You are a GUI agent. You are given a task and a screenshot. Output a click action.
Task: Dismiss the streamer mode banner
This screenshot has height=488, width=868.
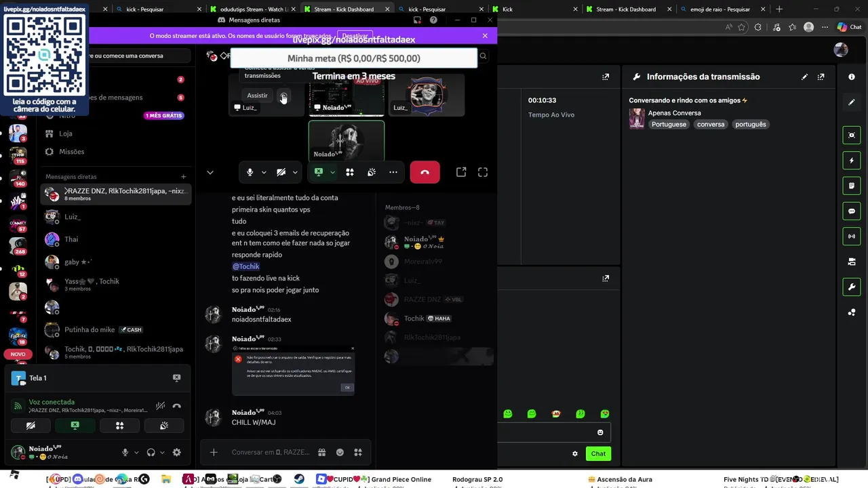click(x=485, y=36)
